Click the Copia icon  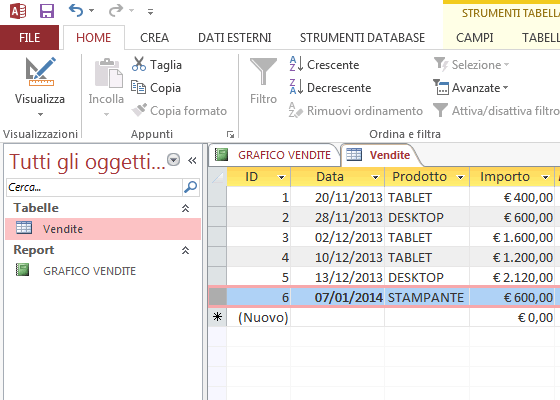(139, 87)
